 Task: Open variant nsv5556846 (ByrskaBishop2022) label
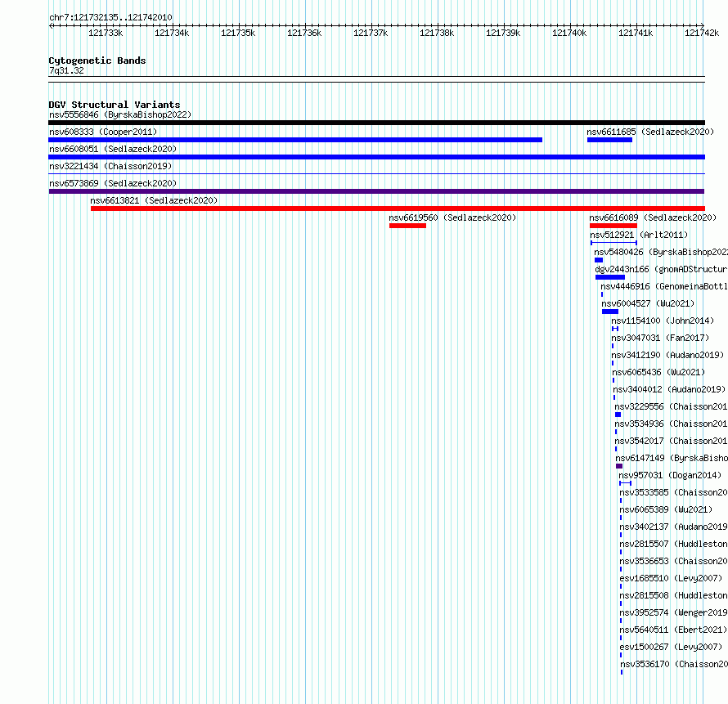click(120, 114)
